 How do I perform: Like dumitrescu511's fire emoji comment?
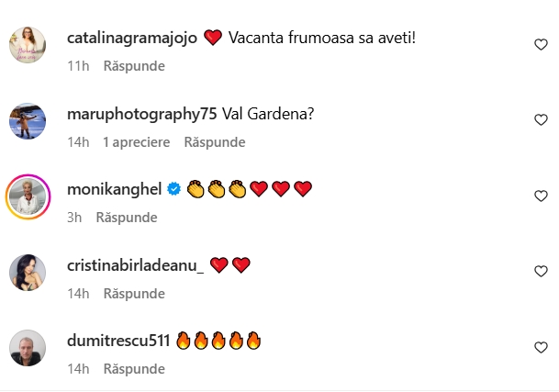[541, 347]
